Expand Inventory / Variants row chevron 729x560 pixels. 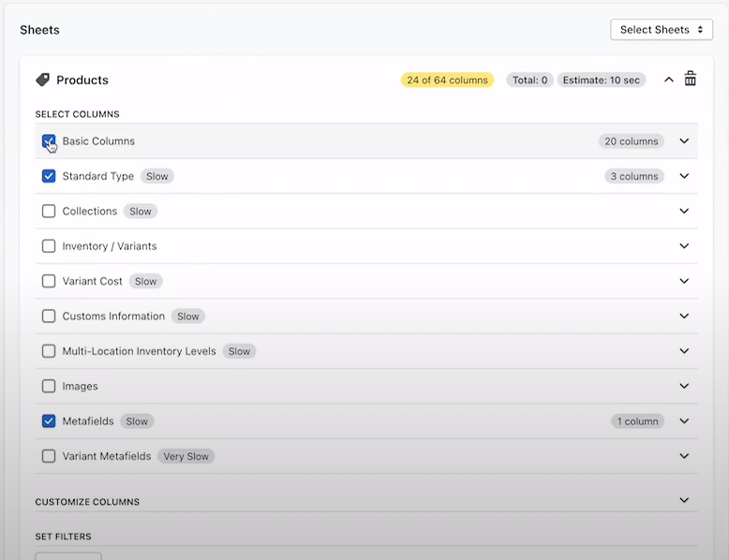click(684, 246)
